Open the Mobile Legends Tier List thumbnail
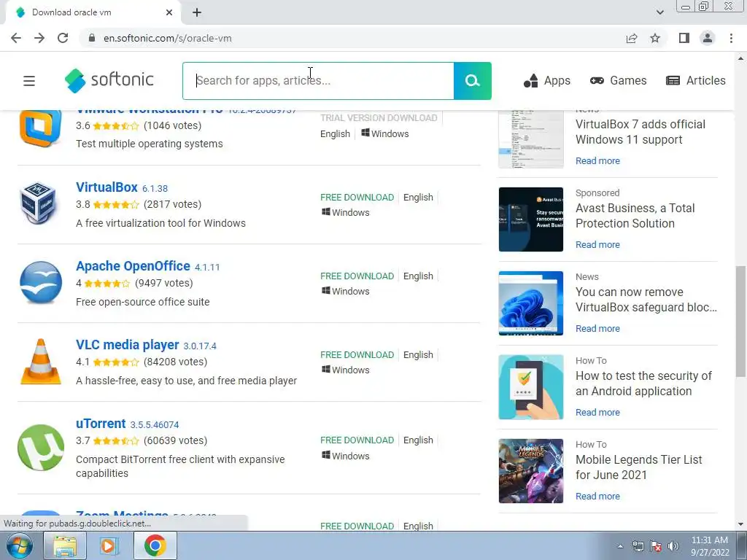Screen dimensions: 747x560 tap(531, 470)
